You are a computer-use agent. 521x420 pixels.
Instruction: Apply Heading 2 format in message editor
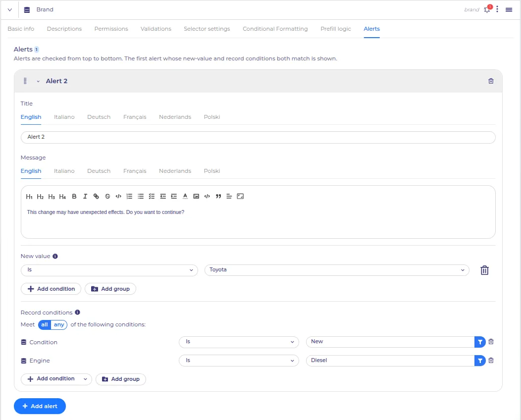click(x=40, y=196)
